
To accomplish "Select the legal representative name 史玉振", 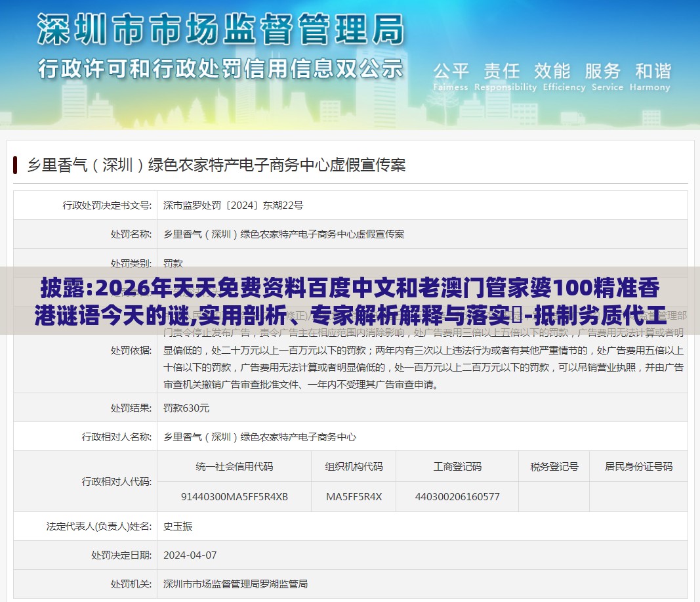I will coord(178,527).
